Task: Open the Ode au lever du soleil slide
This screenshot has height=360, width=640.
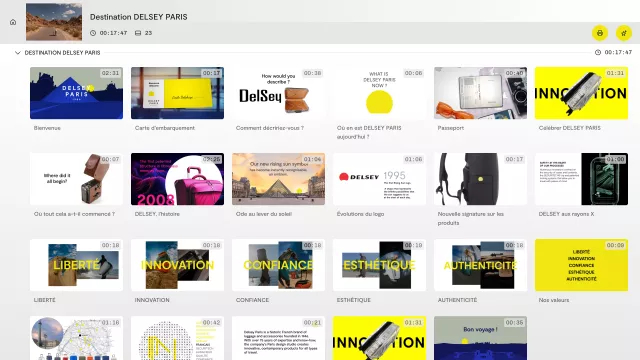Action: (x=278, y=179)
